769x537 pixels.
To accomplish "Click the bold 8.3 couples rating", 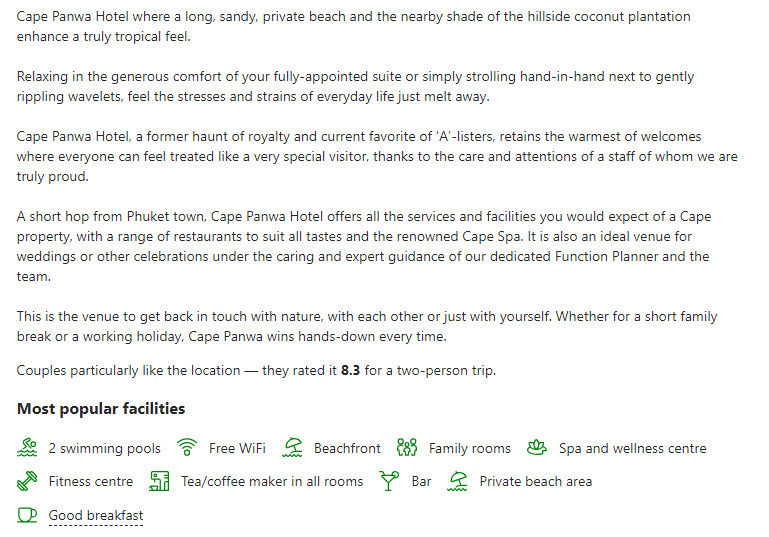I will 351,370.
